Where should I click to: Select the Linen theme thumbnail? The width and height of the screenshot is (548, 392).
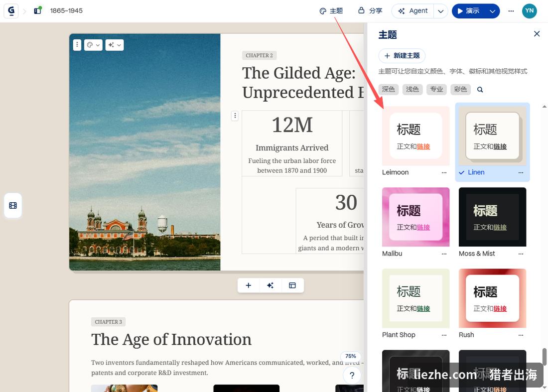(x=492, y=136)
